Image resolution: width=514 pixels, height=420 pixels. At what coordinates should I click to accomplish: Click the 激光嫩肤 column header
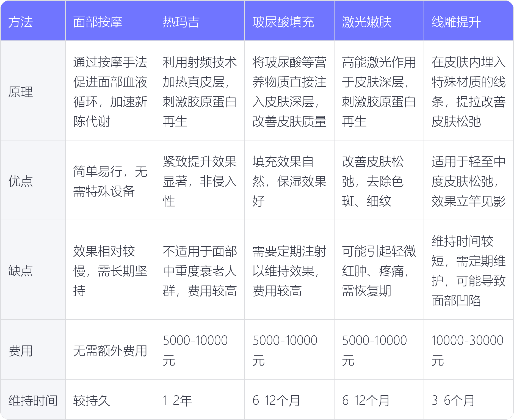click(x=379, y=21)
